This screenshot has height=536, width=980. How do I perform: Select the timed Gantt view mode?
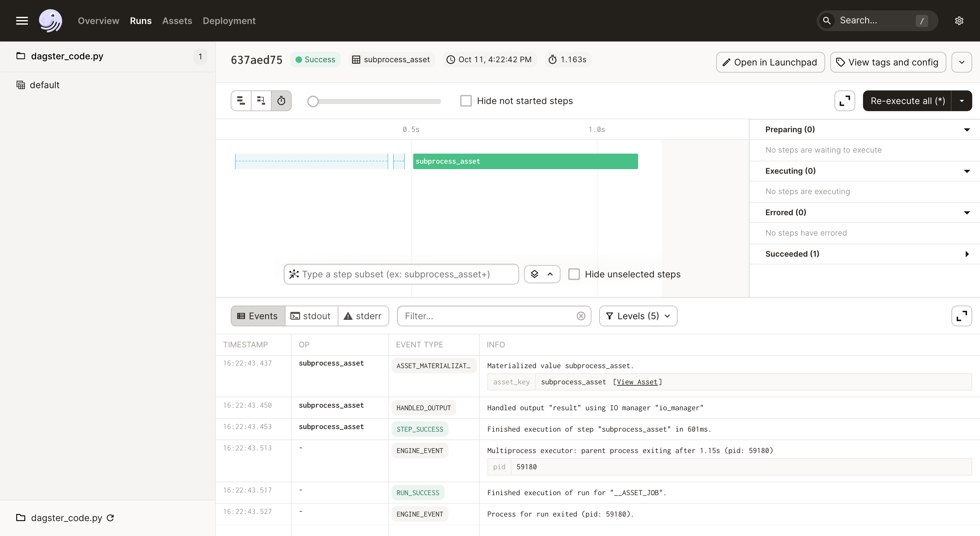pos(282,100)
